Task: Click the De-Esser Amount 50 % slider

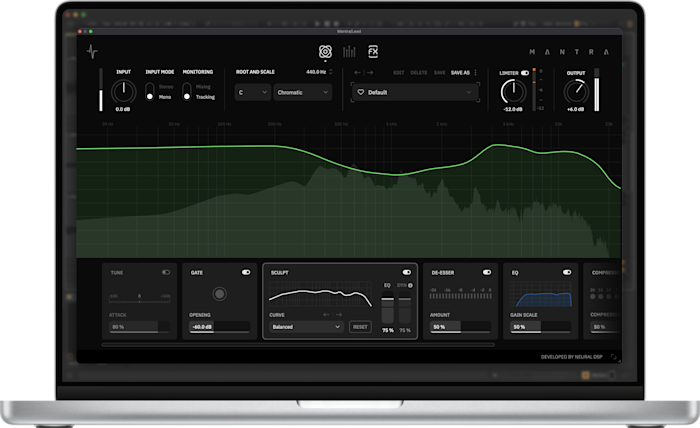Action: (460, 327)
